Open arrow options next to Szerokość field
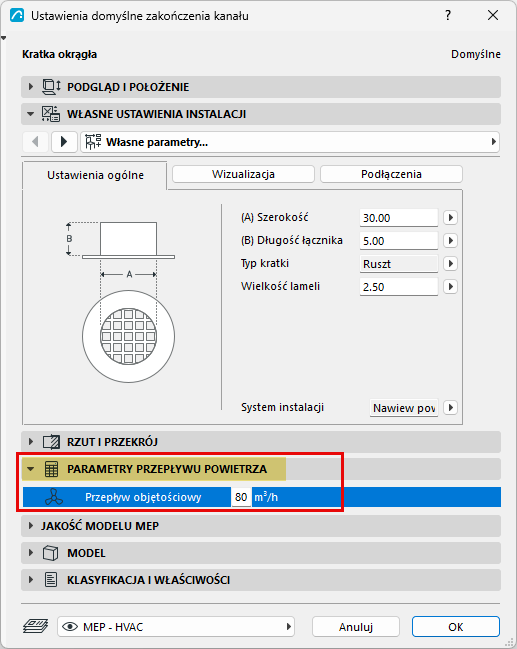517x649 pixels. click(450, 217)
